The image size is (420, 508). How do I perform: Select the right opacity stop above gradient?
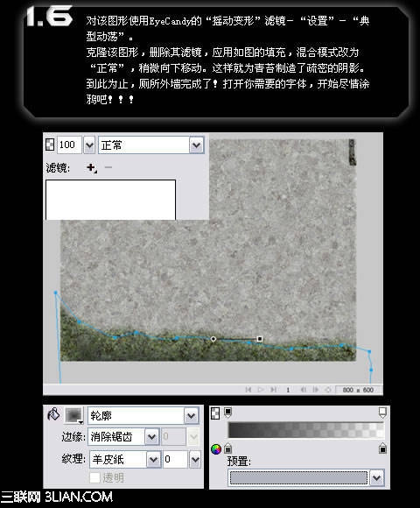pyautogui.click(x=382, y=413)
